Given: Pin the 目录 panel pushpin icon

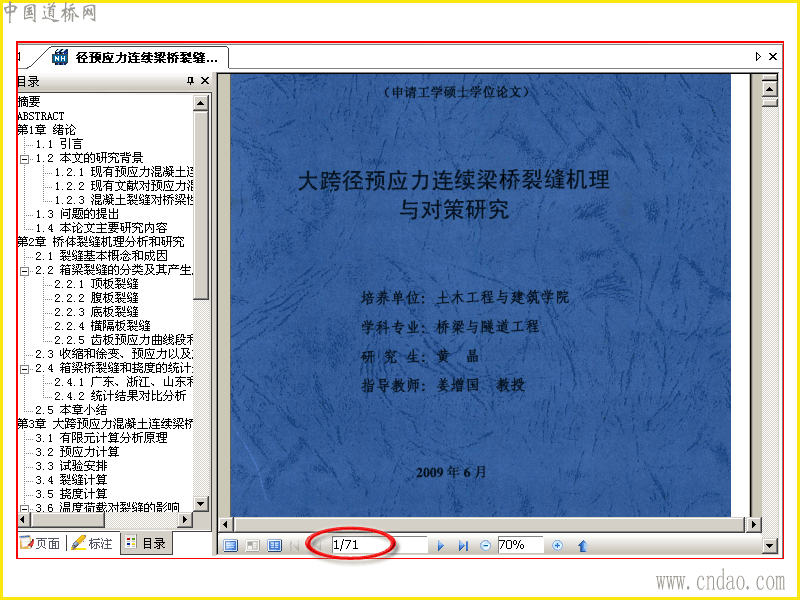Looking at the screenshot, I should coord(190,81).
